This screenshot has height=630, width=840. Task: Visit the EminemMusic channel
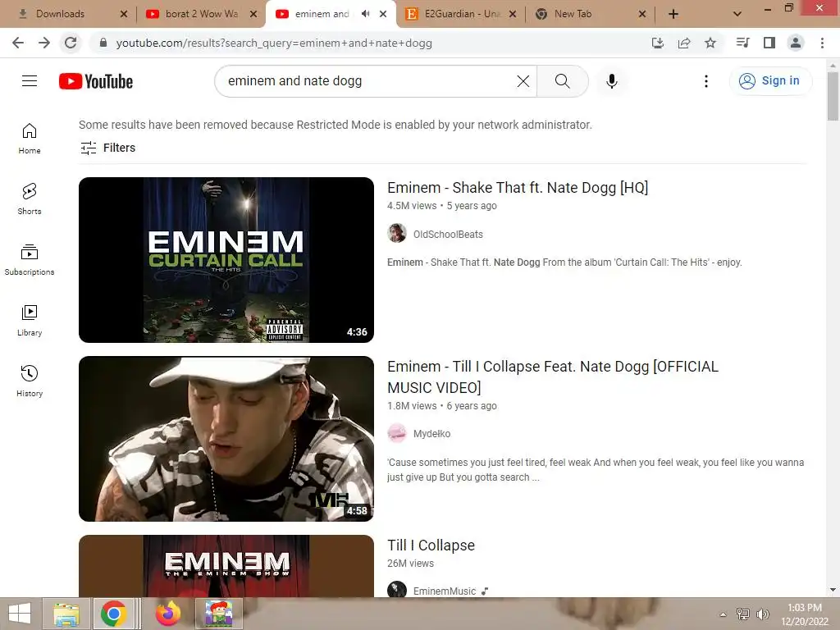pos(445,591)
